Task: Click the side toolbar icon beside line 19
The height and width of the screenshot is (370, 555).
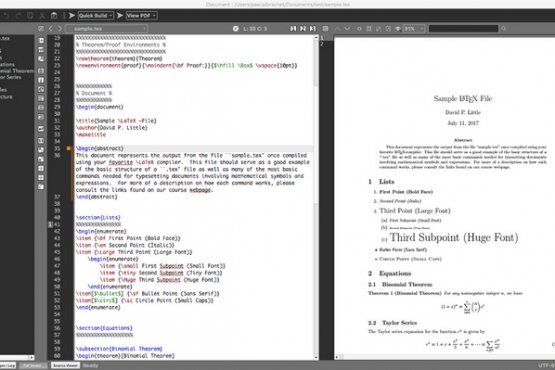Action: pyautogui.click(x=41, y=40)
